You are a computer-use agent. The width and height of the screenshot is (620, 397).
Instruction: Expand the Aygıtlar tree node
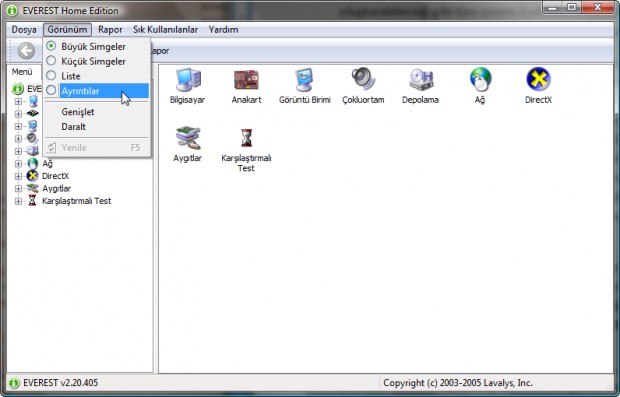click(x=18, y=189)
